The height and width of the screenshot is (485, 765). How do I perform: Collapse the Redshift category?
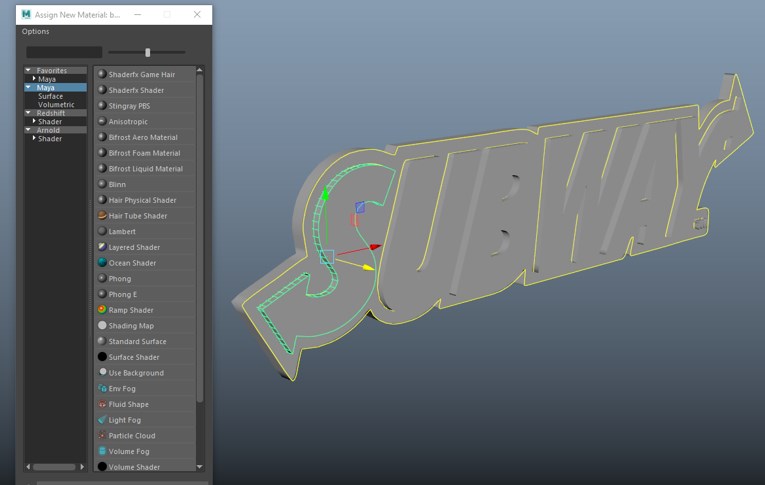pyautogui.click(x=28, y=113)
